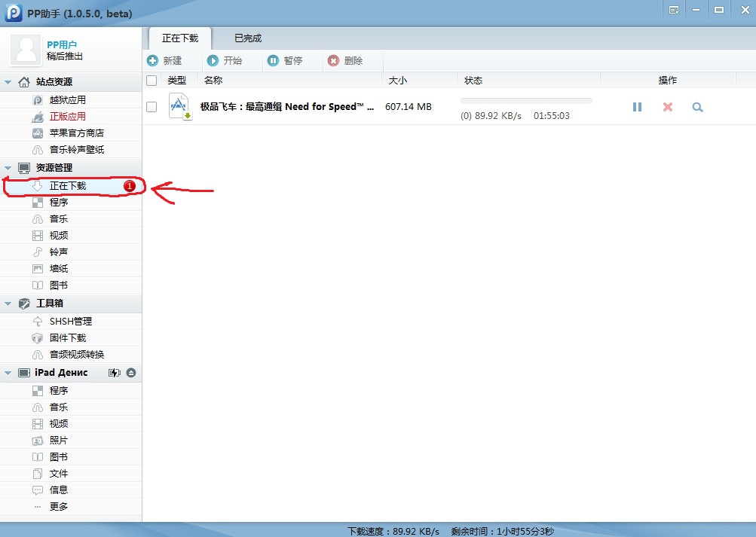Click the 新建 plus icon in toolbar
Viewport: 756px width, 537px height.
(153, 61)
